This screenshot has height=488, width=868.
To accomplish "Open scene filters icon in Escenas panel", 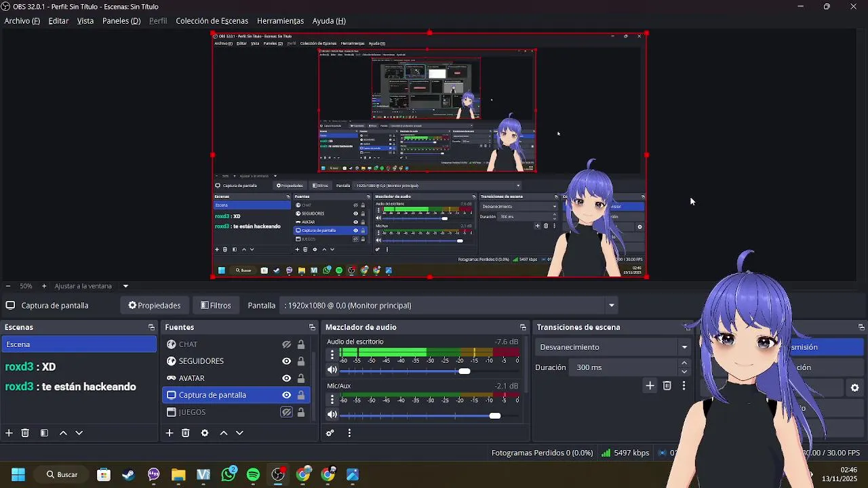I will (44, 433).
